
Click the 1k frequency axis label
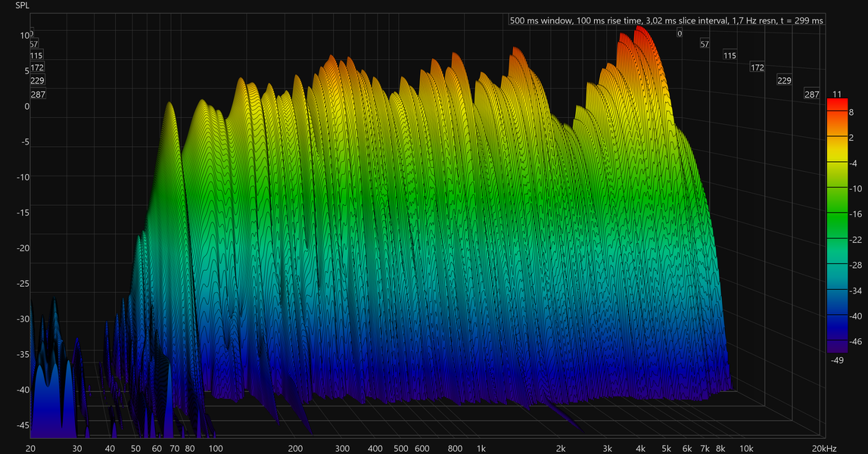click(x=481, y=449)
